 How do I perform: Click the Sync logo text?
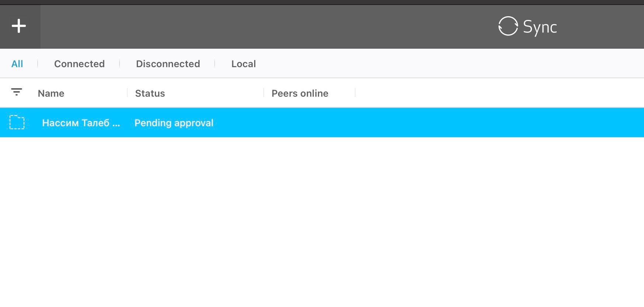(540, 27)
